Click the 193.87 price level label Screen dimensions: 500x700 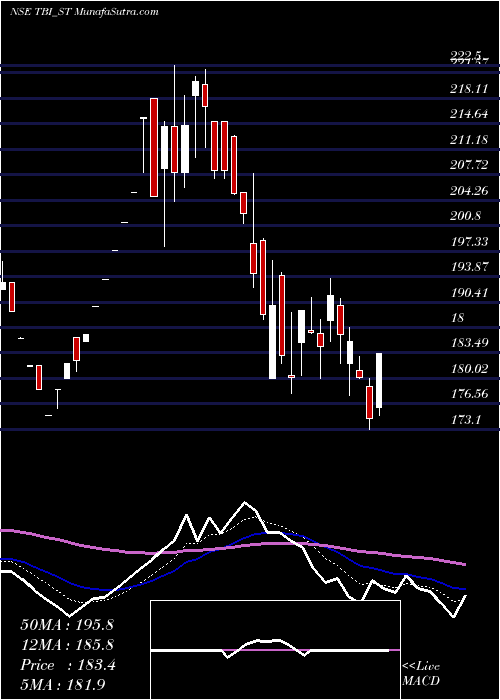tap(468, 267)
